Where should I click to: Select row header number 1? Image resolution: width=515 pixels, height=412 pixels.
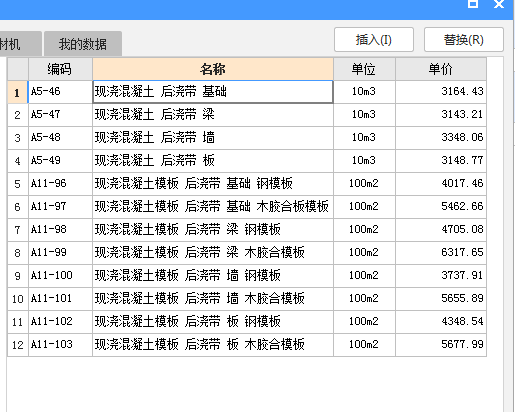(18, 92)
